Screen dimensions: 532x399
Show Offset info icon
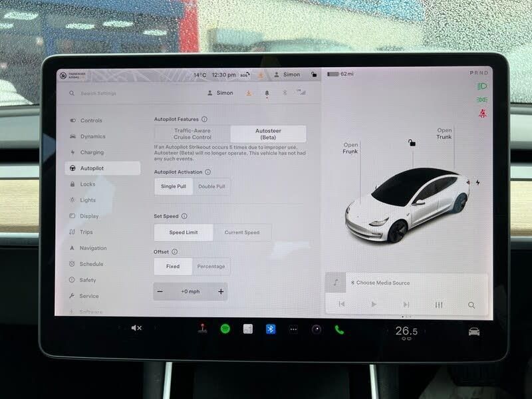click(x=174, y=252)
